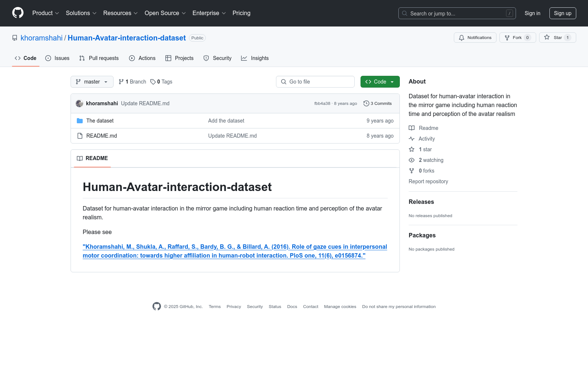
Task: Click the book icon beside Readme link
Action: tap(412, 128)
